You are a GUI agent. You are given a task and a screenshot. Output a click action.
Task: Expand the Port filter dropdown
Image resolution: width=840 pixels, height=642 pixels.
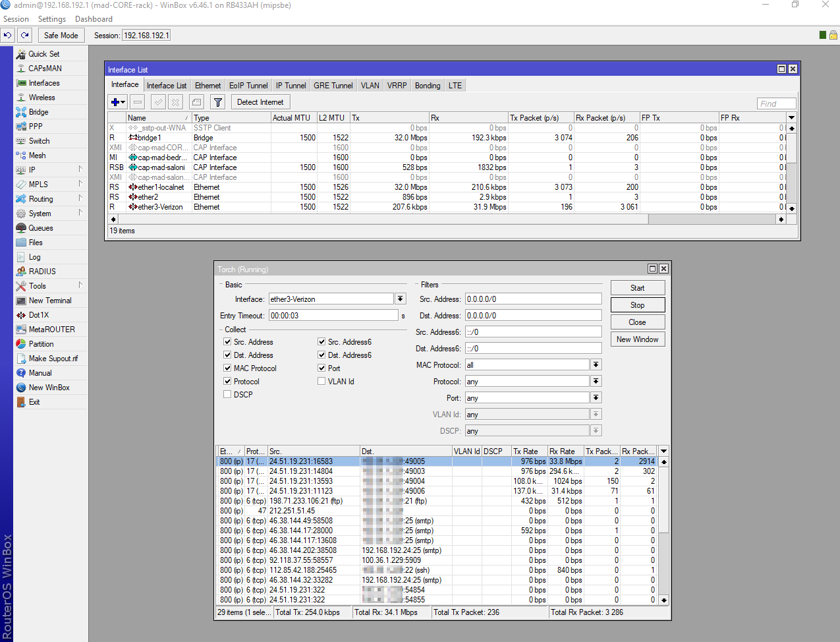596,398
